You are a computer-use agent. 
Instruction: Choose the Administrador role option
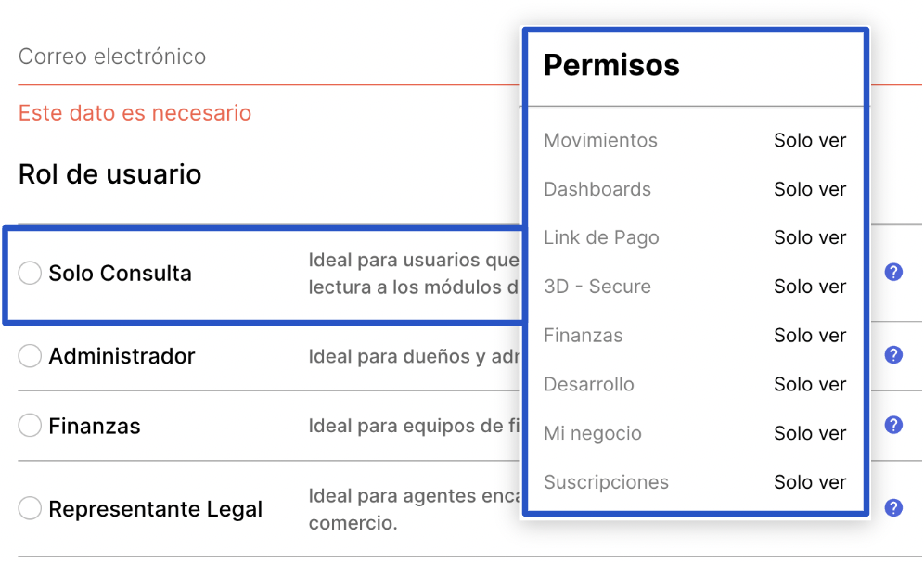tap(31, 356)
